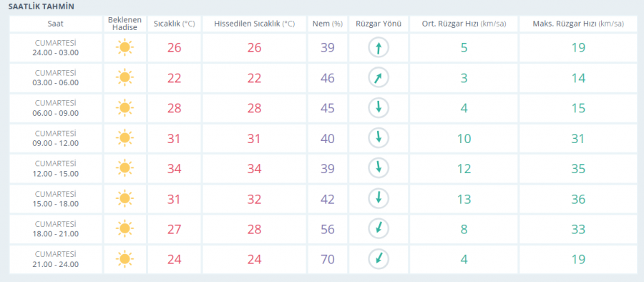Click the Hissedilen Sıcaklık column header
Screen dimensions: 644x282
point(254,24)
